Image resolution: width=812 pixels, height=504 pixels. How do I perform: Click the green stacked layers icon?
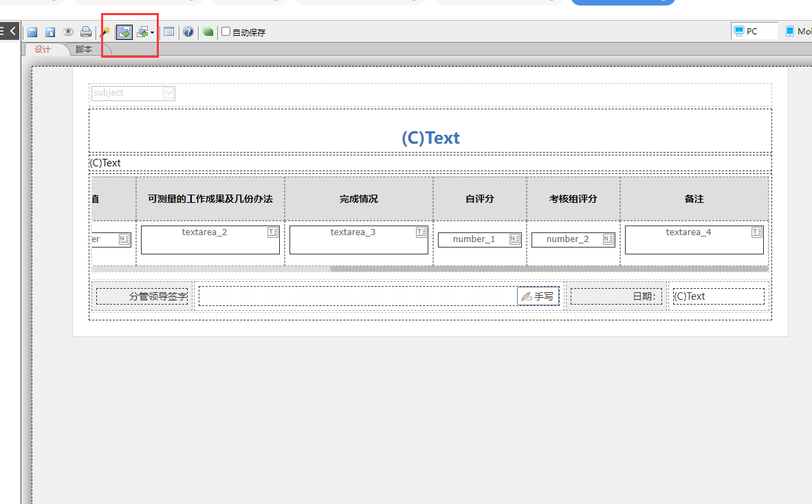pyautogui.click(x=208, y=32)
